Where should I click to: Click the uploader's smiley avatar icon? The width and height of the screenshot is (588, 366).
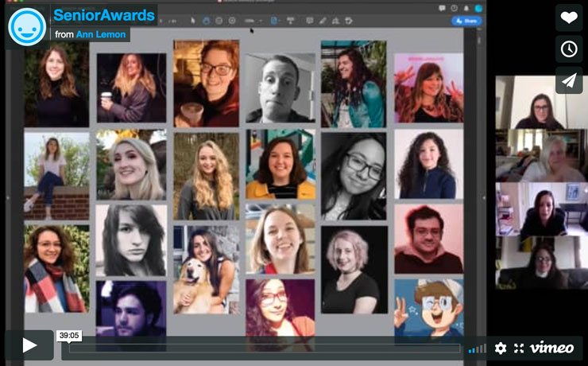point(26,25)
